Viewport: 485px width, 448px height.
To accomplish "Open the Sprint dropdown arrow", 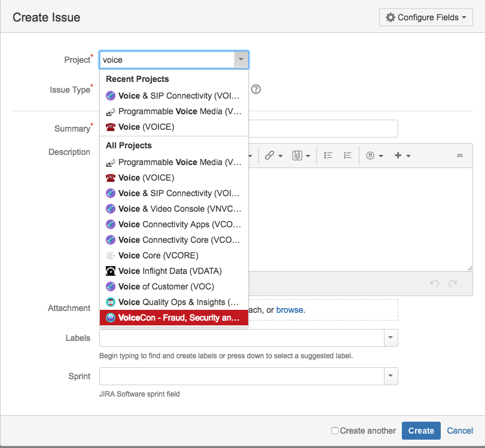I will point(390,376).
